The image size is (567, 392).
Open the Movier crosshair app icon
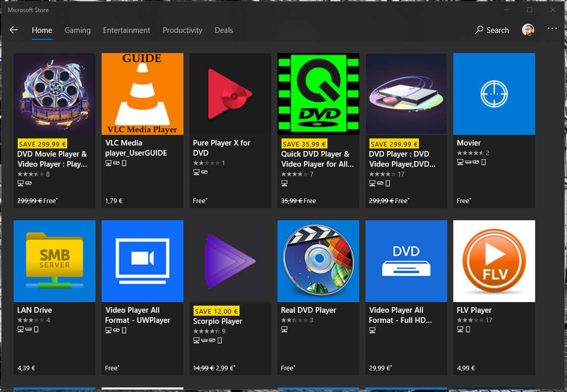click(x=494, y=94)
